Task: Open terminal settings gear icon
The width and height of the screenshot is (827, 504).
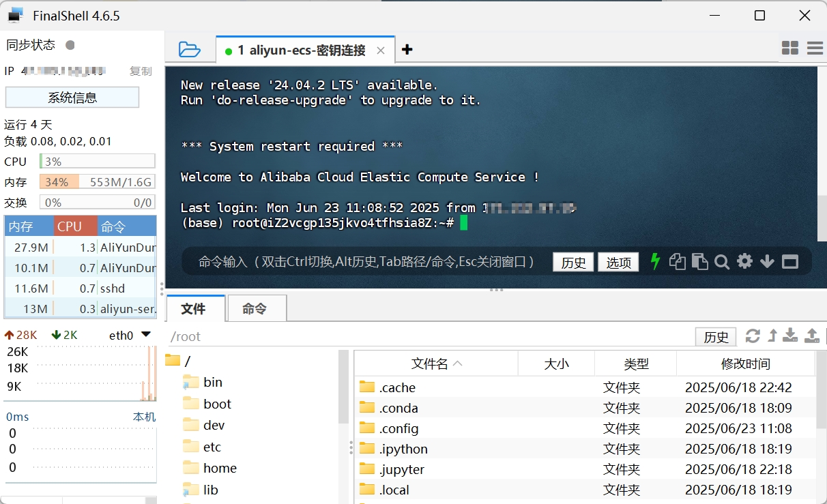Action: point(744,261)
